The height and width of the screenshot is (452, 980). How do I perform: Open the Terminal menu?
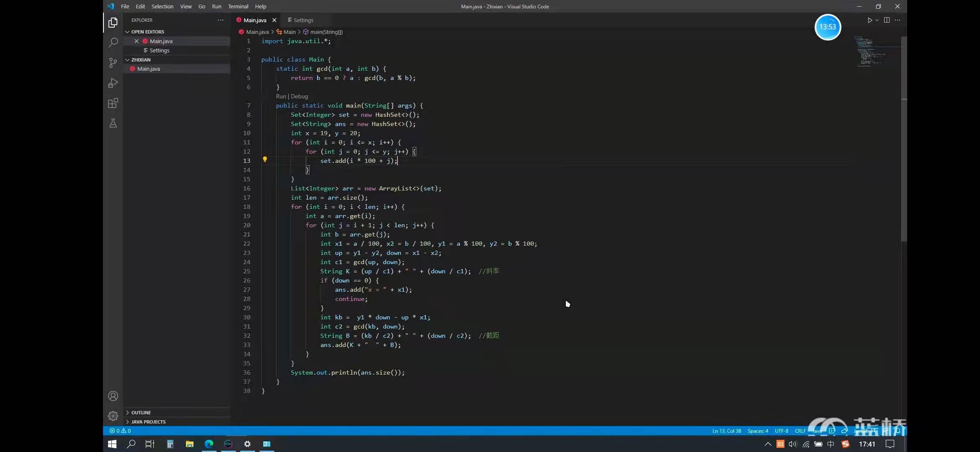tap(238, 6)
